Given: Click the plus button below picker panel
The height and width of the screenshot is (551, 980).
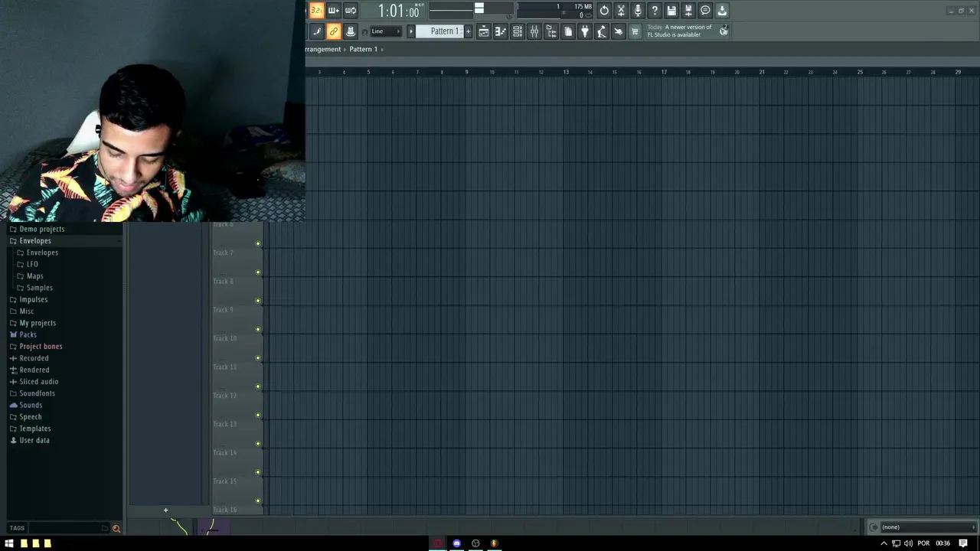Looking at the screenshot, I should pyautogui.click(x=165, y=510).
